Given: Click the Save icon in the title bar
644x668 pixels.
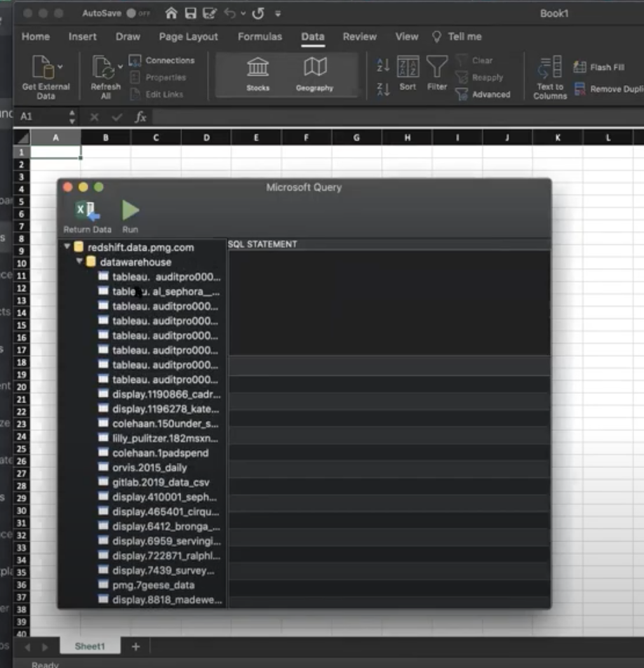Looking at the screenshot, I should pyautogui.click(x=191, y=13).
